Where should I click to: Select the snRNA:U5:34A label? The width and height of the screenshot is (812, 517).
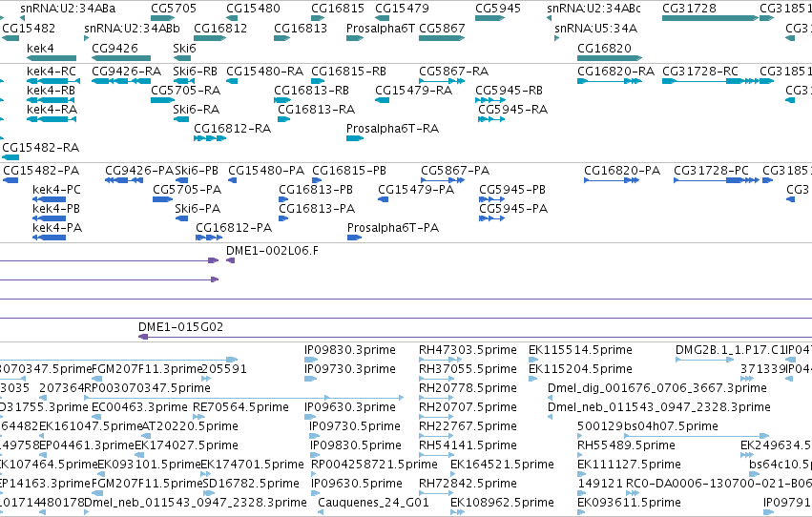click(595, 28)
